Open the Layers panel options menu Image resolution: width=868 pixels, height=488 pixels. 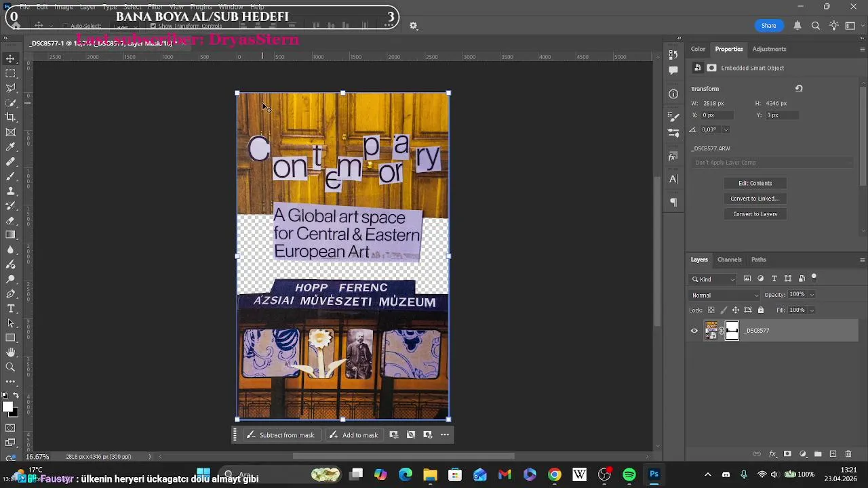(863, 260)
